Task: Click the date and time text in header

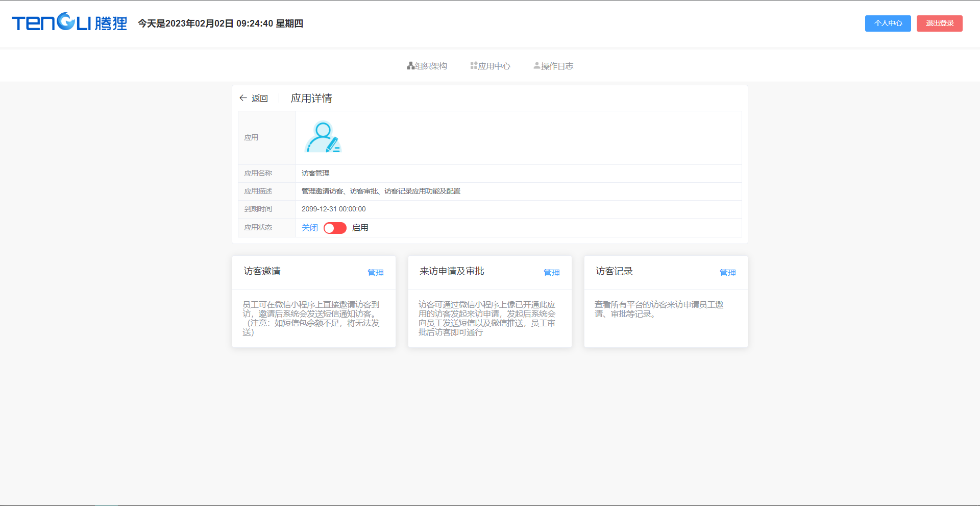Action: tap(220, 23)
